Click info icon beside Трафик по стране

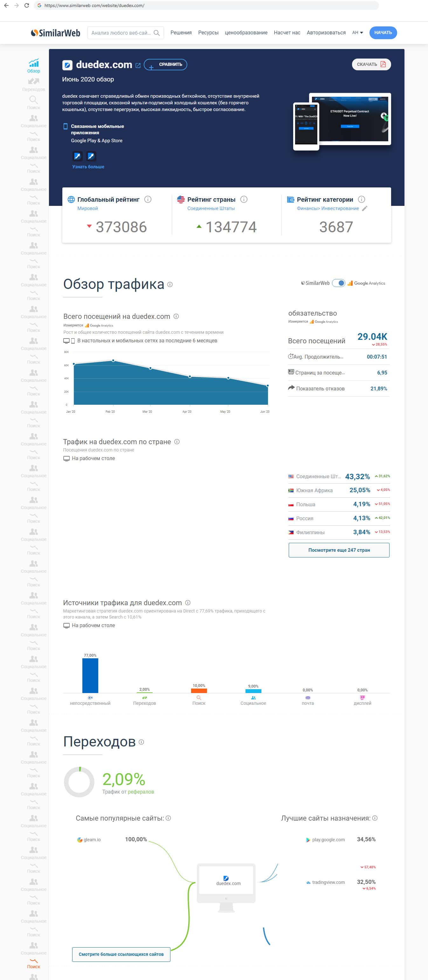pos(177,442)
